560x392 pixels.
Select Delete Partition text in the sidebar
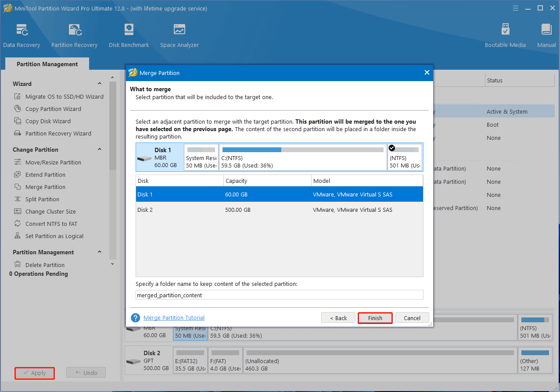pos(45,265)
